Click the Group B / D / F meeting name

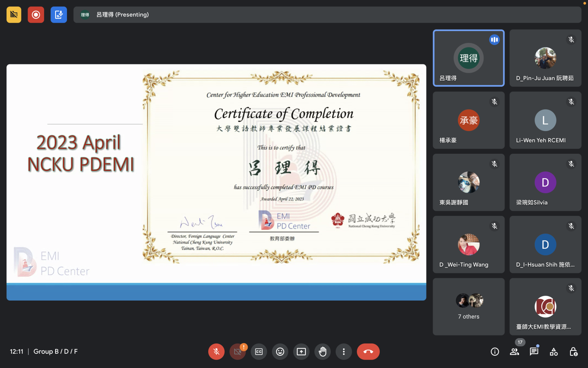(x=56, y=352)
